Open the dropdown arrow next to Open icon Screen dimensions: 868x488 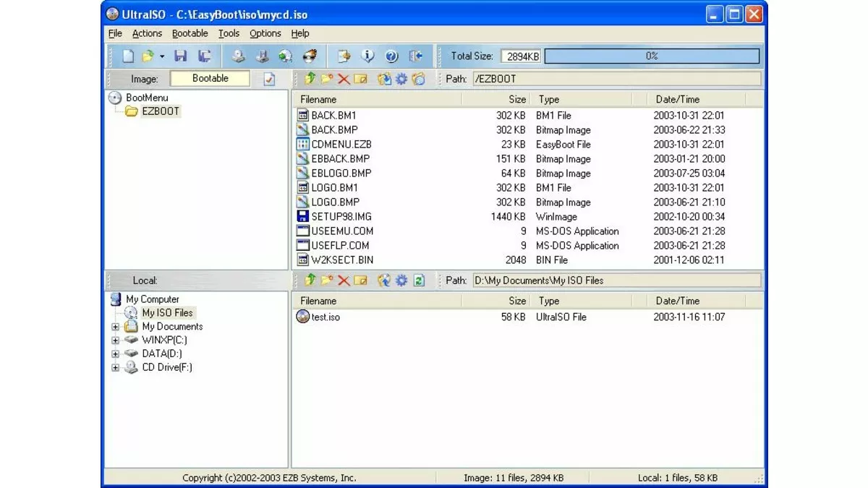click(x=162, y=56)
